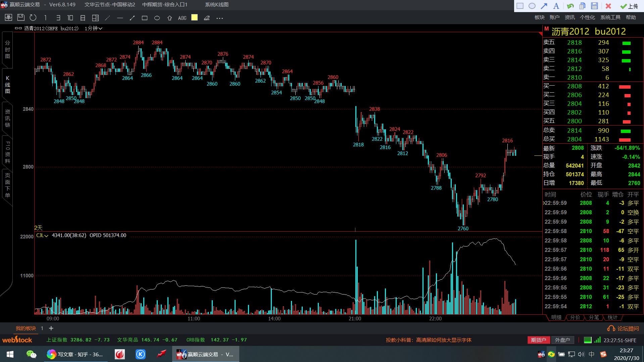Pick the screenshot text 'A' annotation tool
The image size is (644, 362).
tap(556, 6)
